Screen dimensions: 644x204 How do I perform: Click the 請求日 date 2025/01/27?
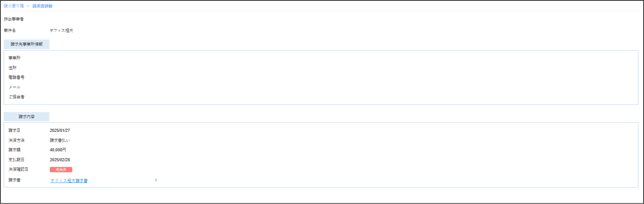pyautogui.click(x=60, y=130)
